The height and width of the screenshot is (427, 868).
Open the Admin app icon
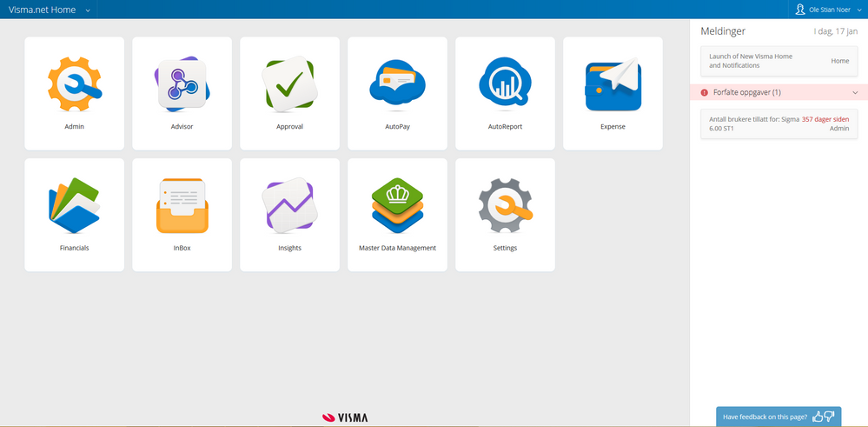click(x=74, y=84)
